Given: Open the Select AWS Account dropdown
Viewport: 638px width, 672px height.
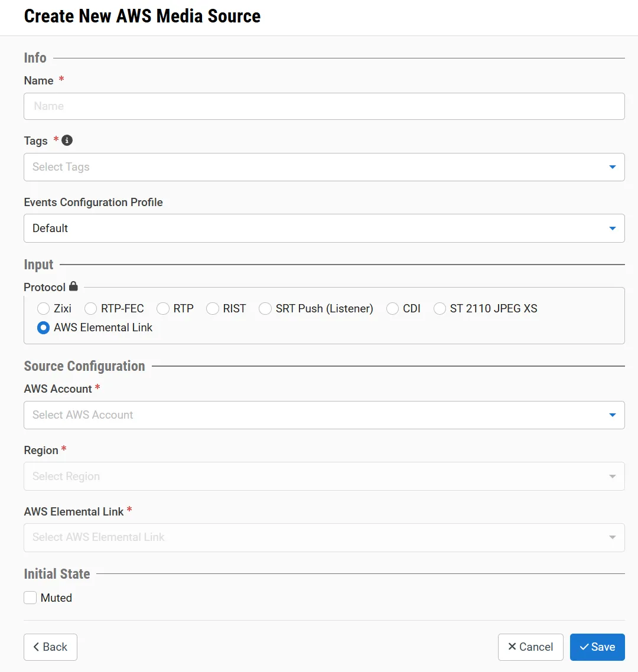Looking at the screenshot, I should click(x=324, y=415).
